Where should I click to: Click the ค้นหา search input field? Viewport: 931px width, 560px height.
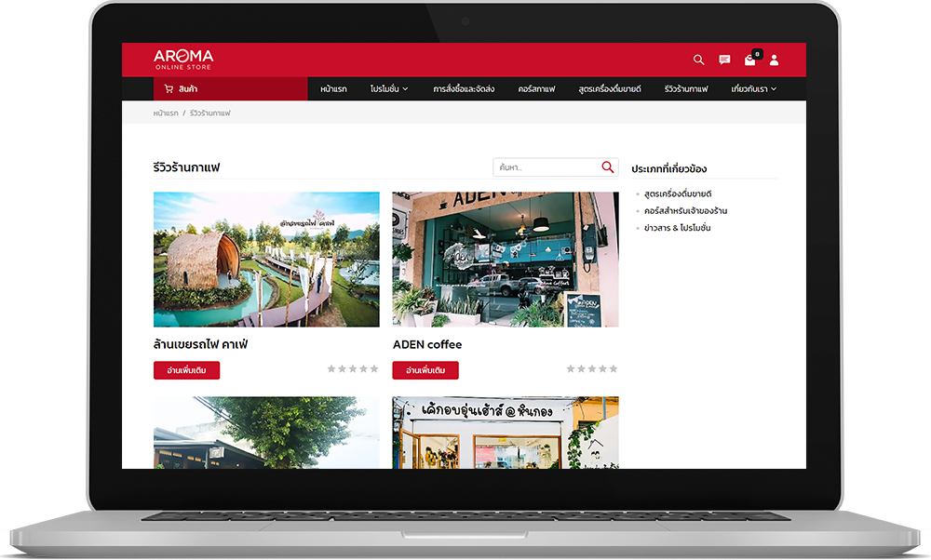(545, 167)
